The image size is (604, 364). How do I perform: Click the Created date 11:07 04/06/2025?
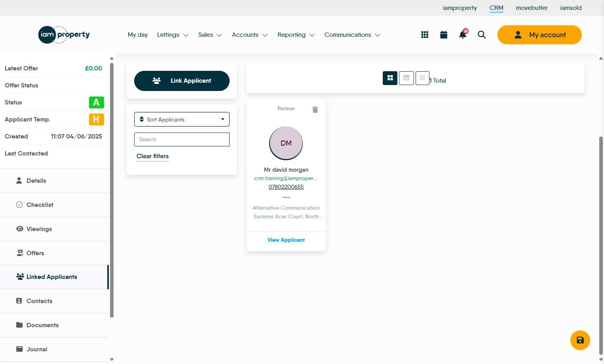76,136
